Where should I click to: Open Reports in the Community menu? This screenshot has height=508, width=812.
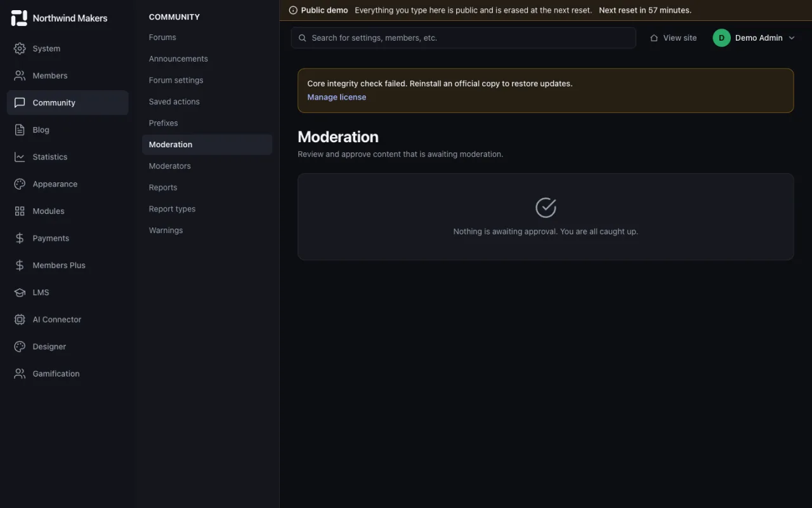207,187
